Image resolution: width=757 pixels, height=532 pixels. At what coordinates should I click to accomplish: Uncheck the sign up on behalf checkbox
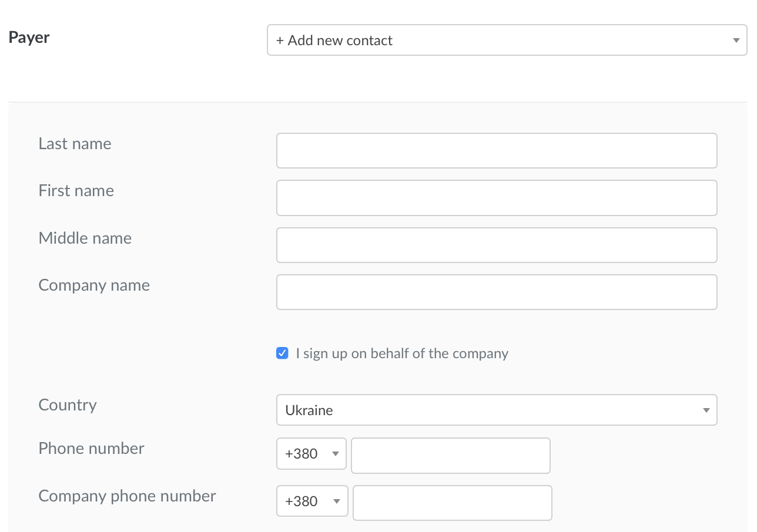[x=283, y=353]
